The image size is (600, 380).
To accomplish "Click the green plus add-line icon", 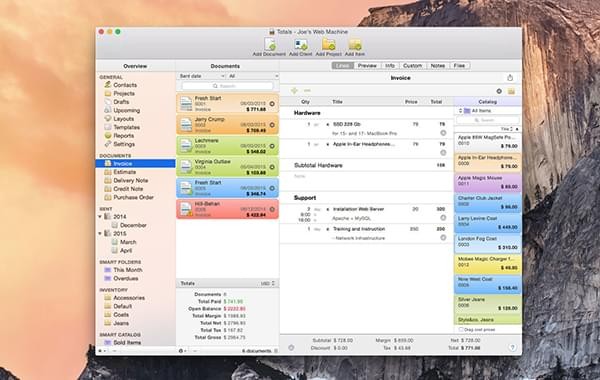I will (294, 91).
